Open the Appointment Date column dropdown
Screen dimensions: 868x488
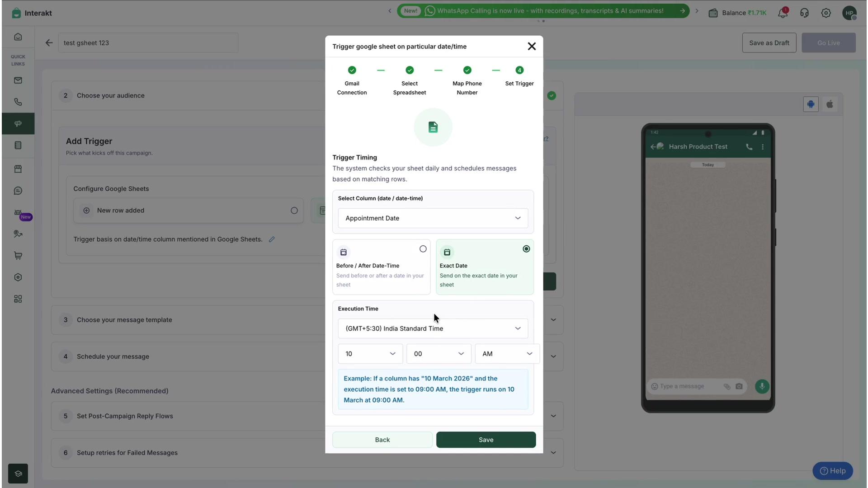[x=433, y=218]
